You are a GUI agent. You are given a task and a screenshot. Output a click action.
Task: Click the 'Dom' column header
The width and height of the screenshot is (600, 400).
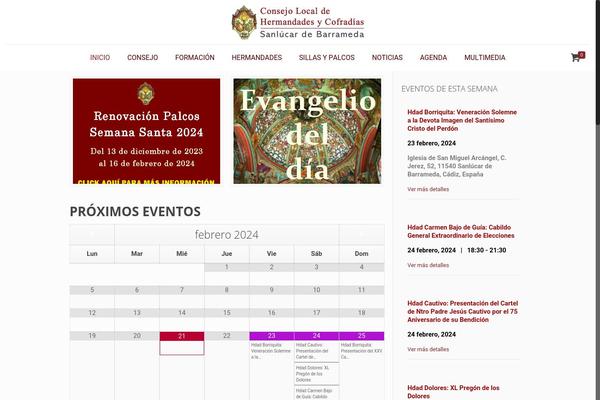[x=362, y=253]
